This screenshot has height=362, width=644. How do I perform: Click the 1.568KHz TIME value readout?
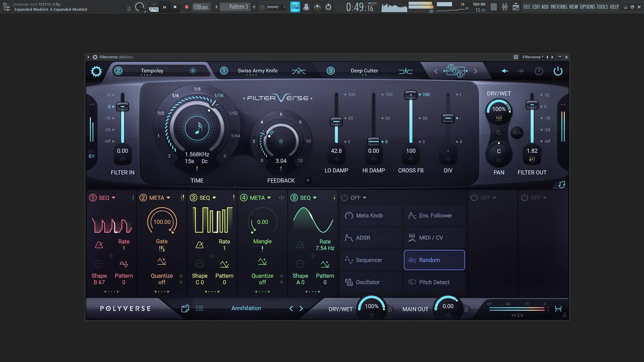(x=197, y=155)
